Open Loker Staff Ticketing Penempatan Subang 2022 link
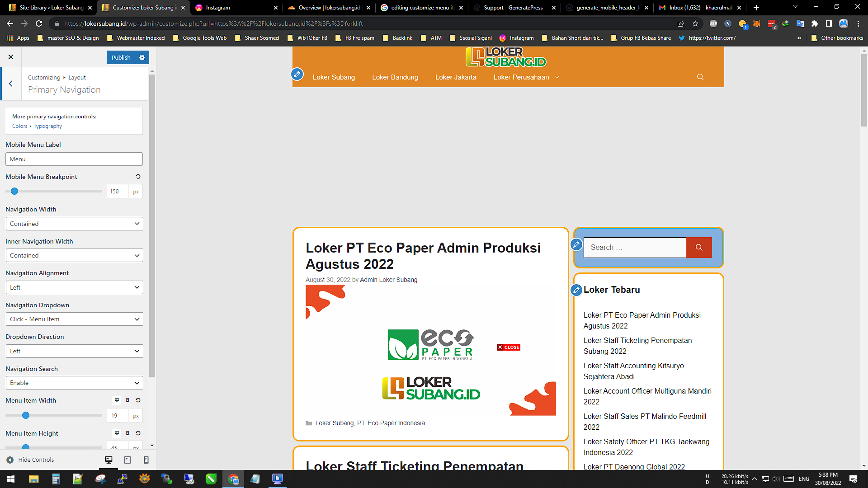Screen dimensions: 868x488 point(637,346)
